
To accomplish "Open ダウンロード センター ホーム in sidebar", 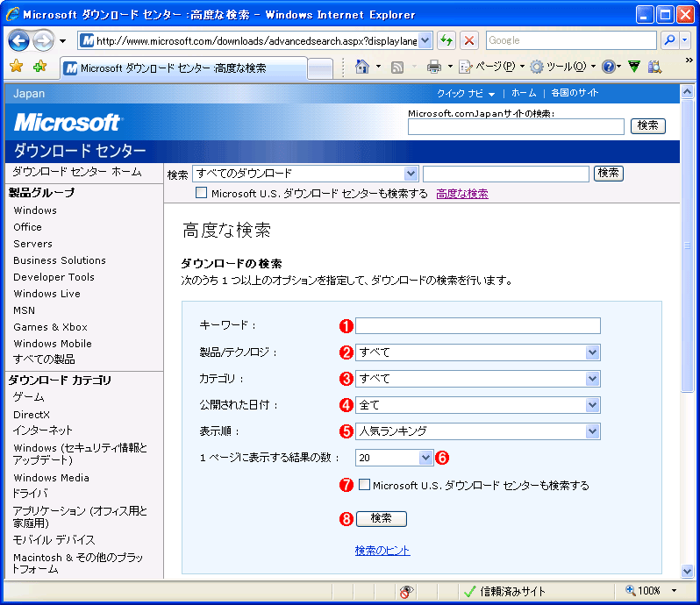I will point(77,172).
